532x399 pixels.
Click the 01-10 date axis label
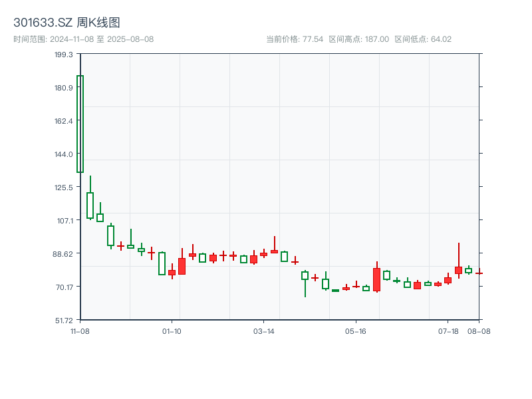(x=172, y=331)
